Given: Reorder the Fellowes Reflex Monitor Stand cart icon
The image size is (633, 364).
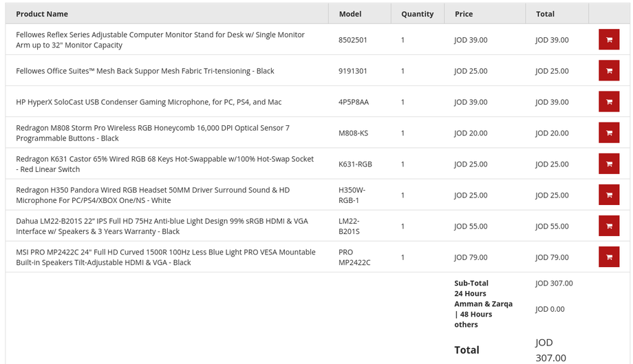Looking at the screenshot, I should [609, 39].
